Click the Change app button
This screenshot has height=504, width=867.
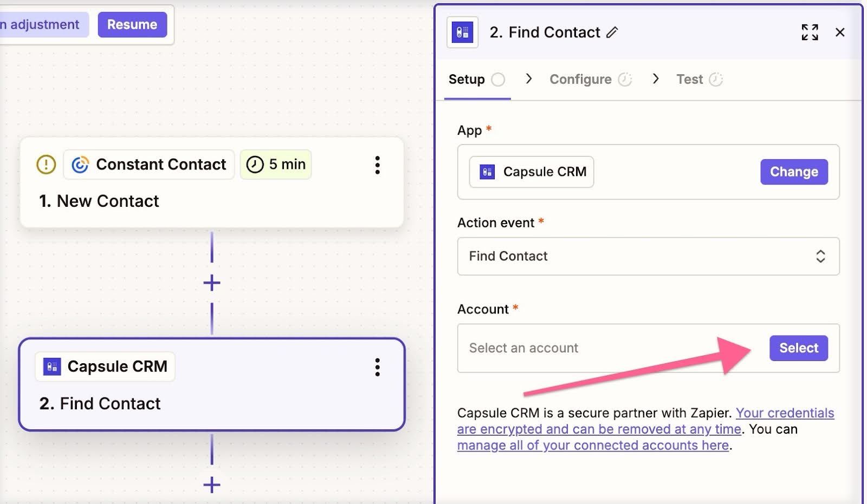coord(794,172)
